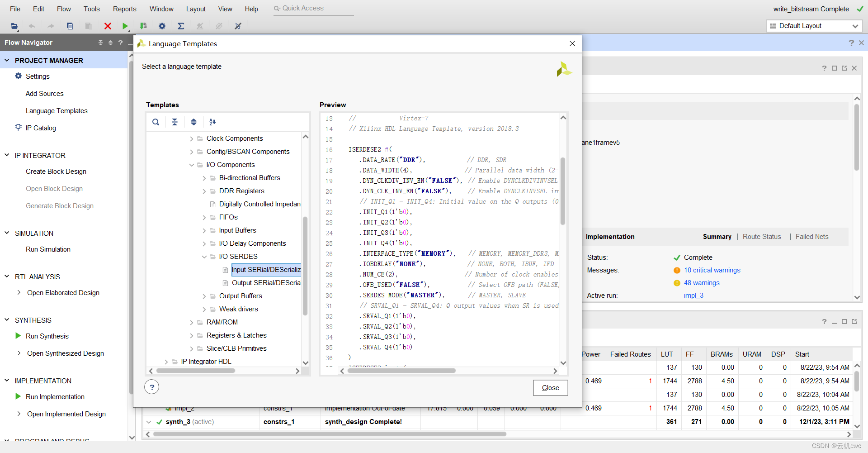Expand IP Integrator HDL folder

pos(166,362)
